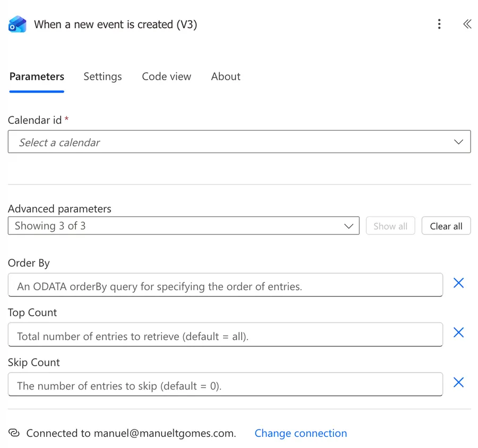Remove the Skip Count parameter
This screenshot has height=448, width=478.
click(x=458, y=383)
